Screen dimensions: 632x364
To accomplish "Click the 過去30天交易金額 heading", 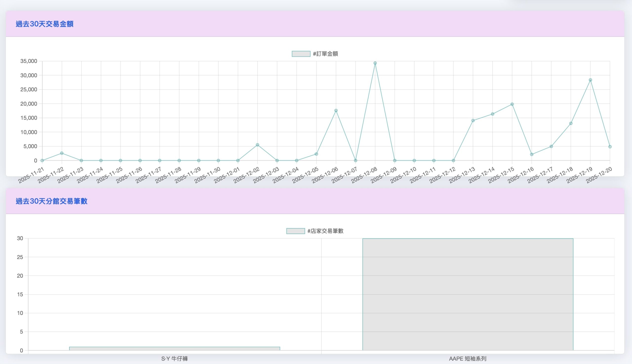I will coord(44,24).
